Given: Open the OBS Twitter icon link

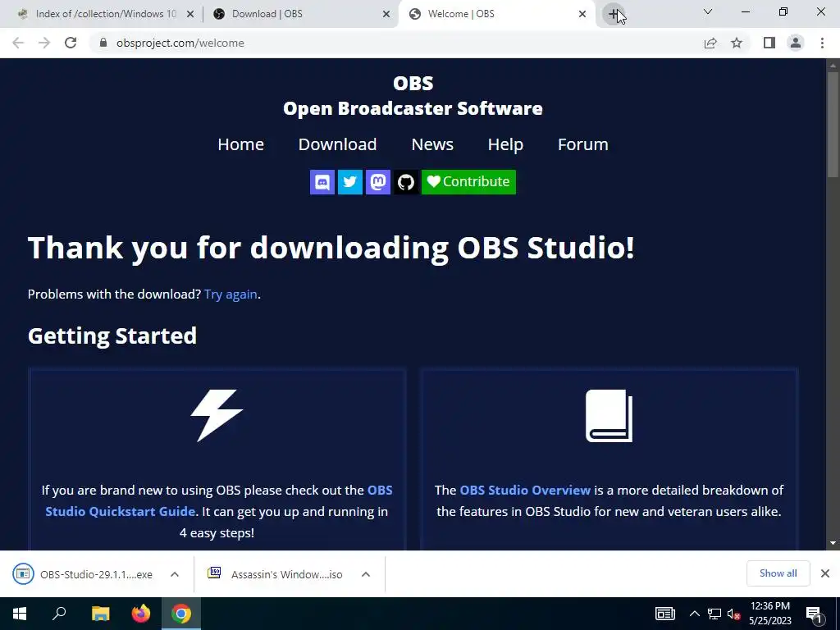Looking at the screenshot, I should (x=349, y=182).
